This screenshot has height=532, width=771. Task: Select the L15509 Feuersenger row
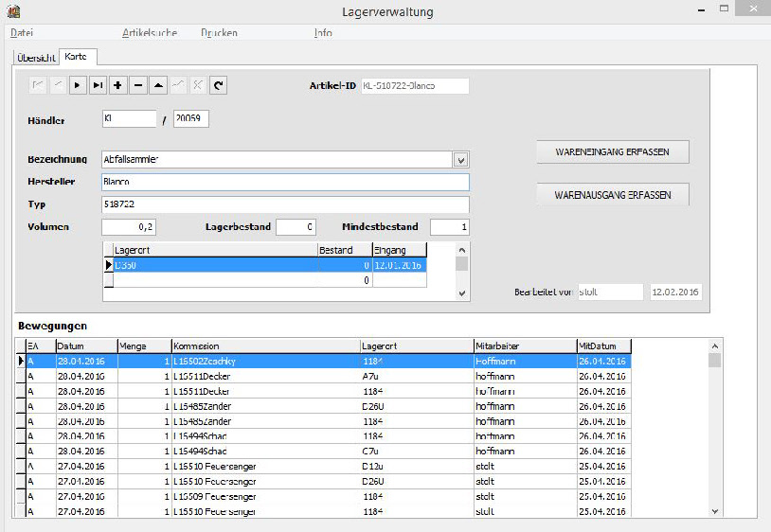point(324,496)
